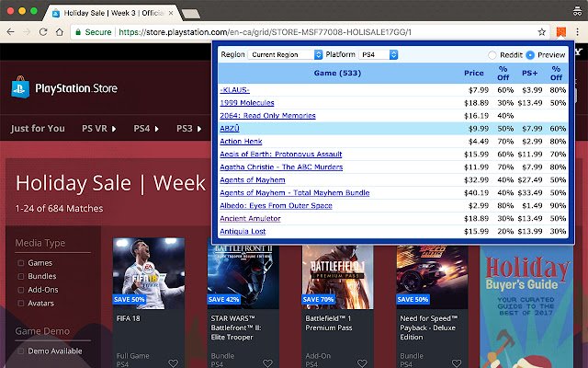This screenshot has width=588, height=368.
Task: Sort by the Price column header
Action: (474, 73)
